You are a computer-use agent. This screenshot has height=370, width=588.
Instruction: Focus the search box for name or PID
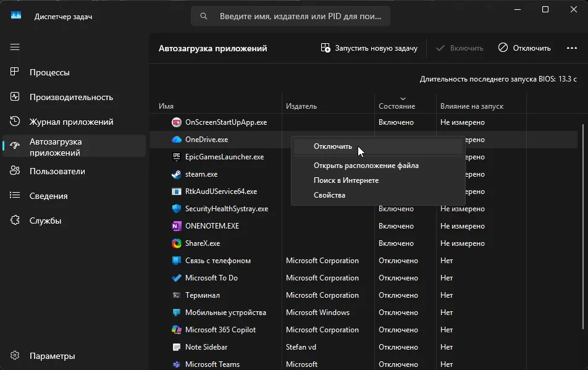point(291,16)
